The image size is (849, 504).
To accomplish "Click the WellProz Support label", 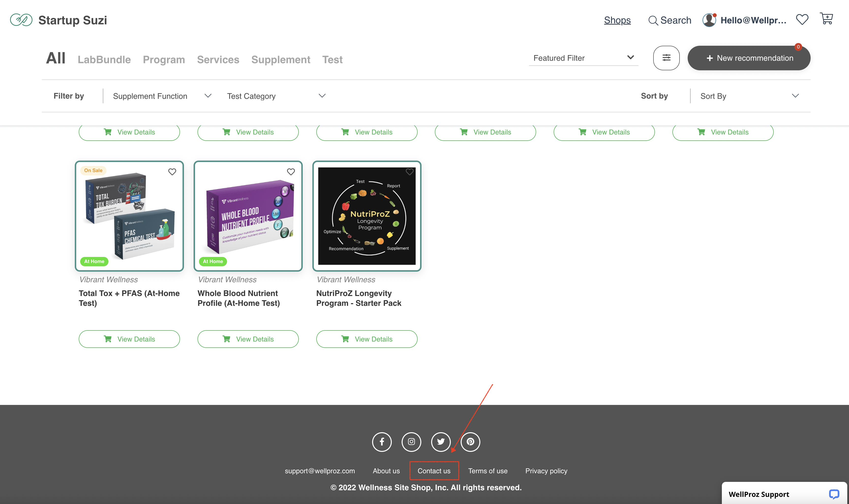I will [x=759, y=494].
